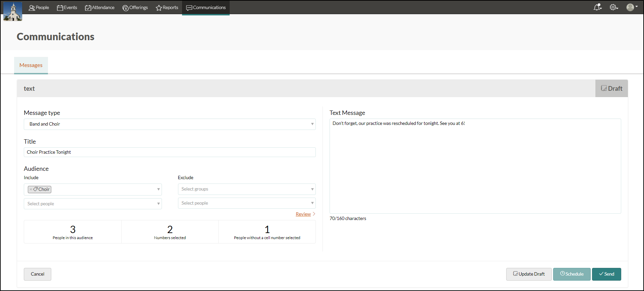Expand the Message type dropdown
This screenshot has width=644, height=291.
click(170, 124)
